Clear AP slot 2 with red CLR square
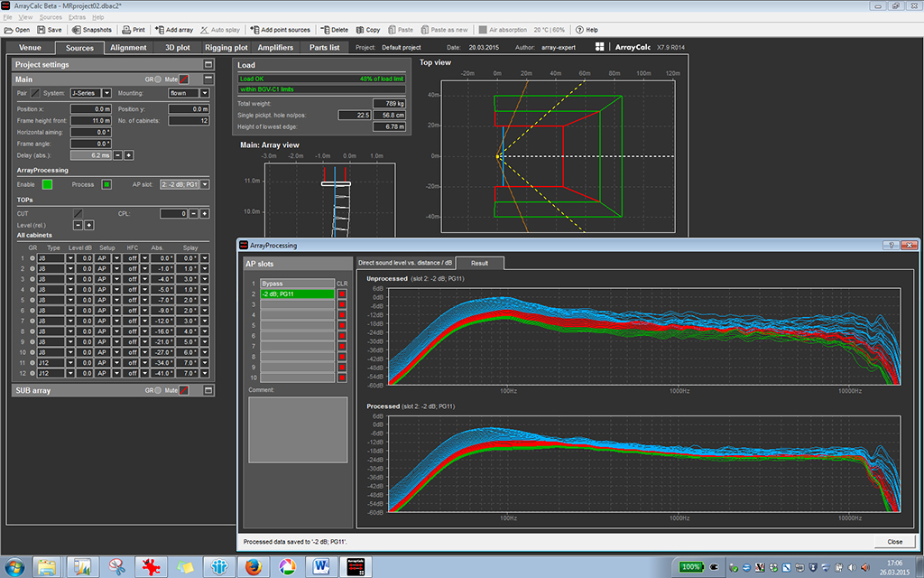This screenshot has height=578, width=924. pos(342,294)
